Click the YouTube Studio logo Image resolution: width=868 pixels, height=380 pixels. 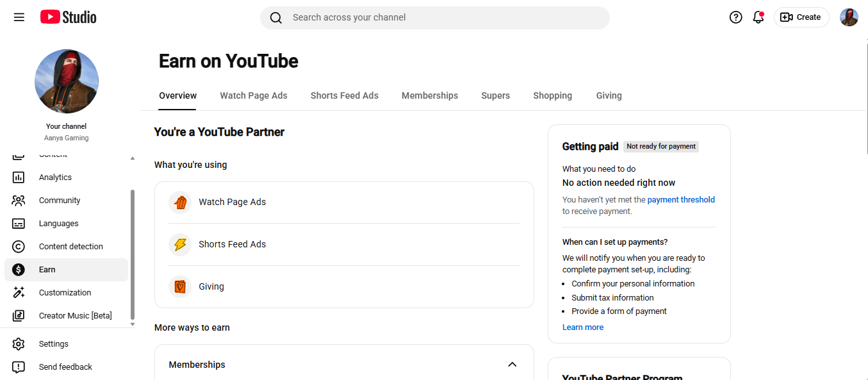click(69, 17)
